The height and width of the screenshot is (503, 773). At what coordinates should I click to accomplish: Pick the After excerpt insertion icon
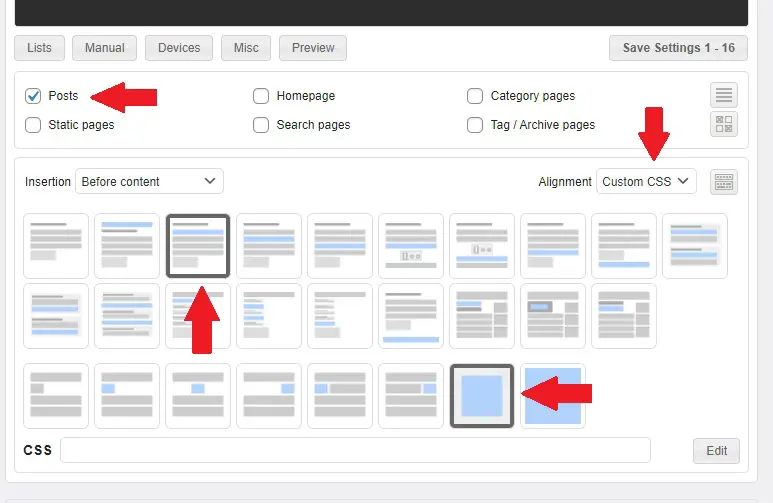[56, 316]
